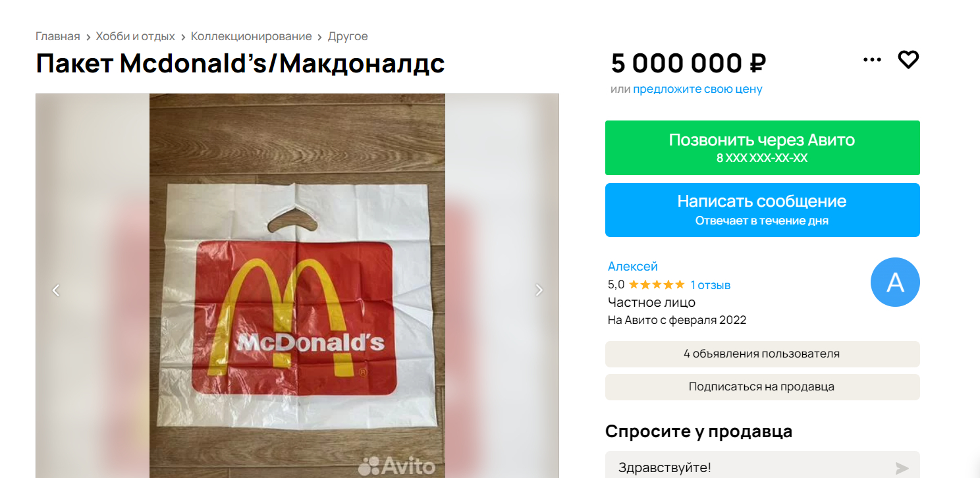
Task: Send the greeting with paper-plane icon
Action: pos(902,468)
